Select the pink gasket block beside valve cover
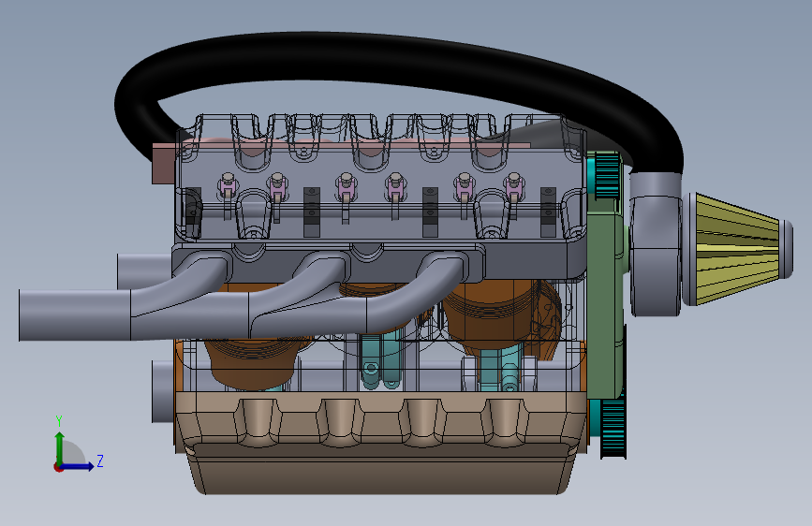 [164, 164]
